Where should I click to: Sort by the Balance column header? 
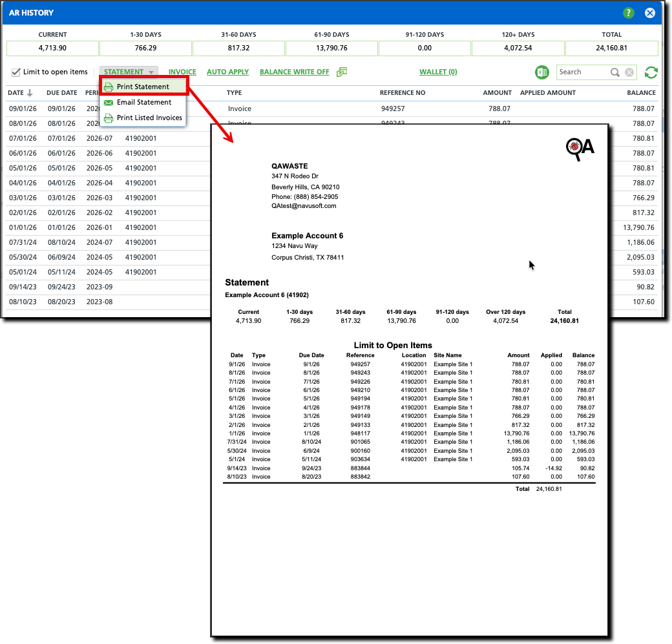(641, 92)
